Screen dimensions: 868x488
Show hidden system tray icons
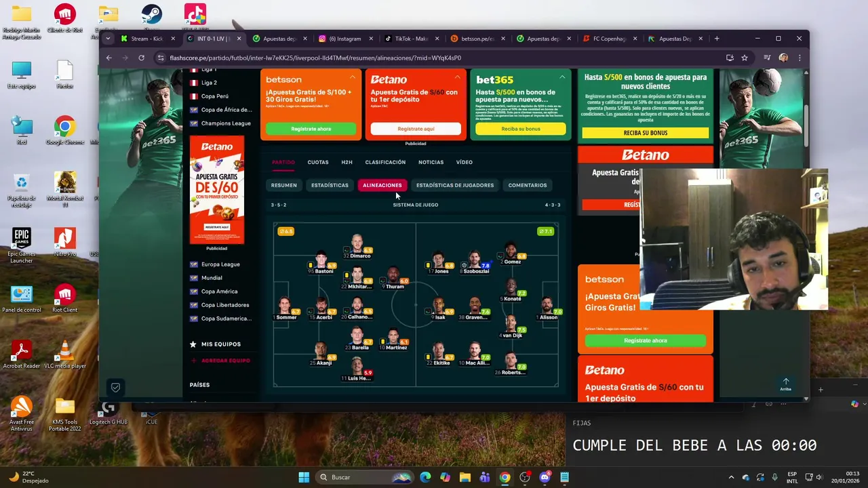[x=731, y=477]
